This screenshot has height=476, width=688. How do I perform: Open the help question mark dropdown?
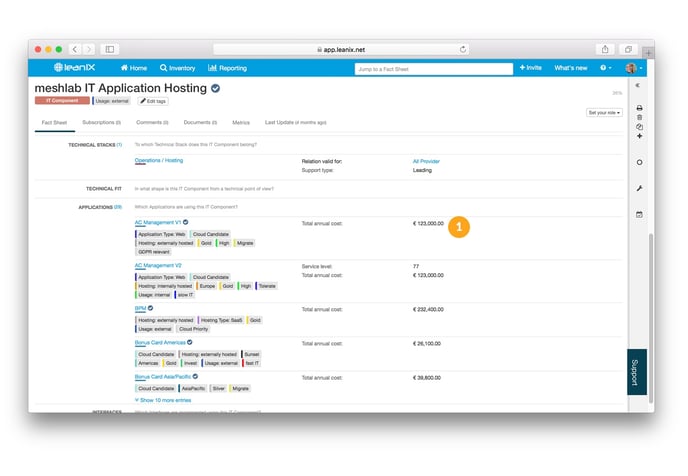(606, 68)
